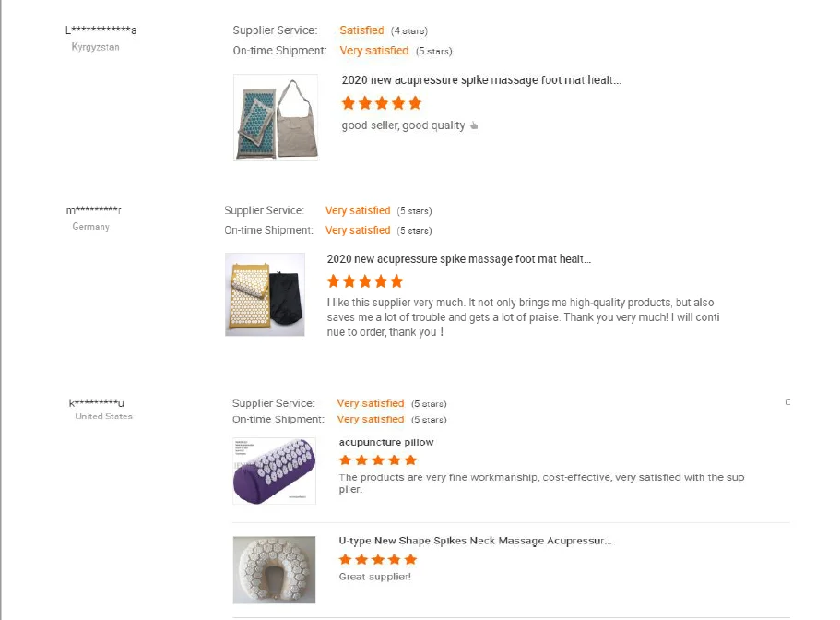The height and width of the screenshot is (620, 840).
Task: Click reviewer name m*********r from Germany
Action: (x=94, y=210)
